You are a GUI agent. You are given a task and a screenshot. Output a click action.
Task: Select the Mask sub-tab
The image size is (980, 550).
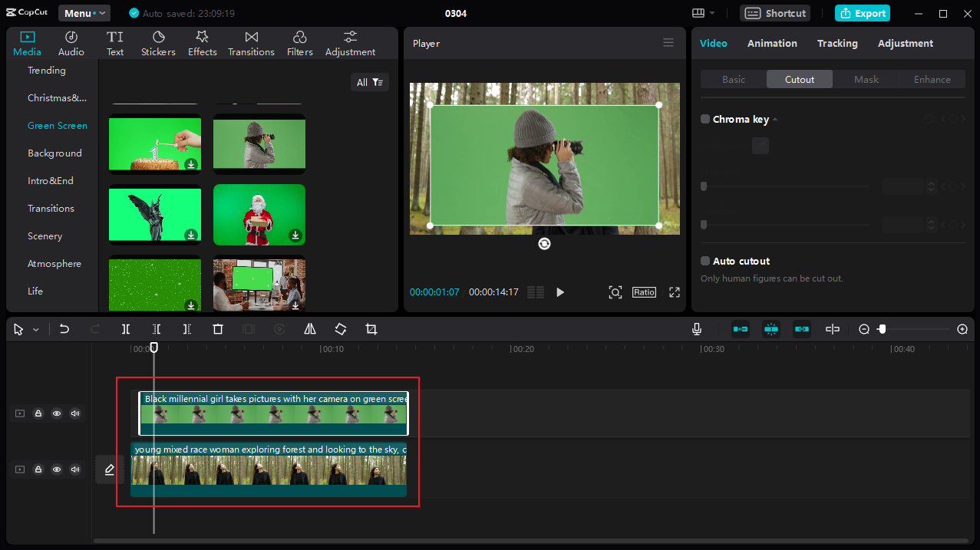(x=866, y=79)
